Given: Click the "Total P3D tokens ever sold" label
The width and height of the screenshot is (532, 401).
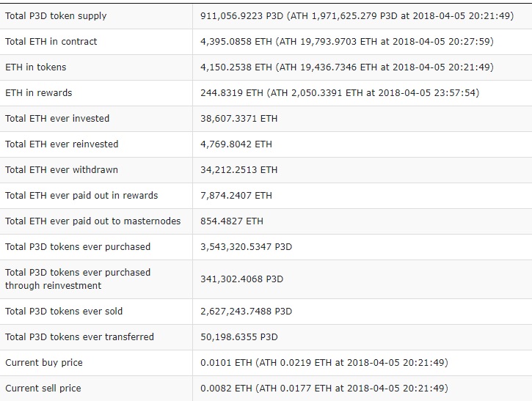Looking at the screenshot, I should [64, 312].
